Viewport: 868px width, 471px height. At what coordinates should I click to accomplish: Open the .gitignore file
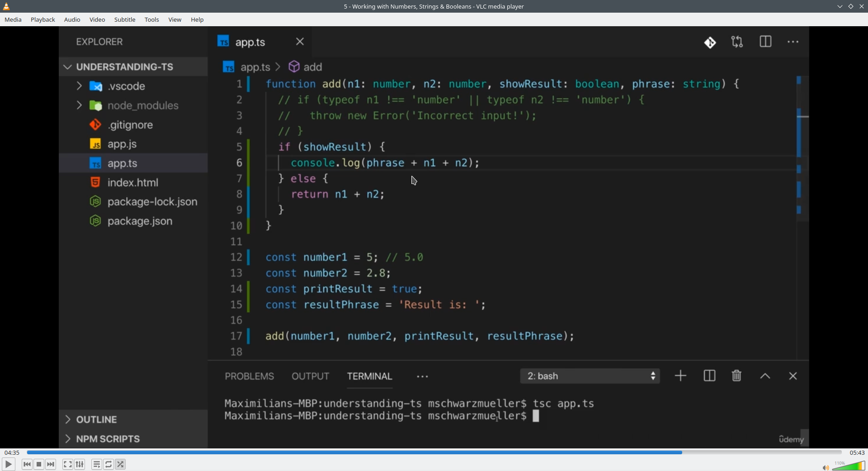[133, 125]
